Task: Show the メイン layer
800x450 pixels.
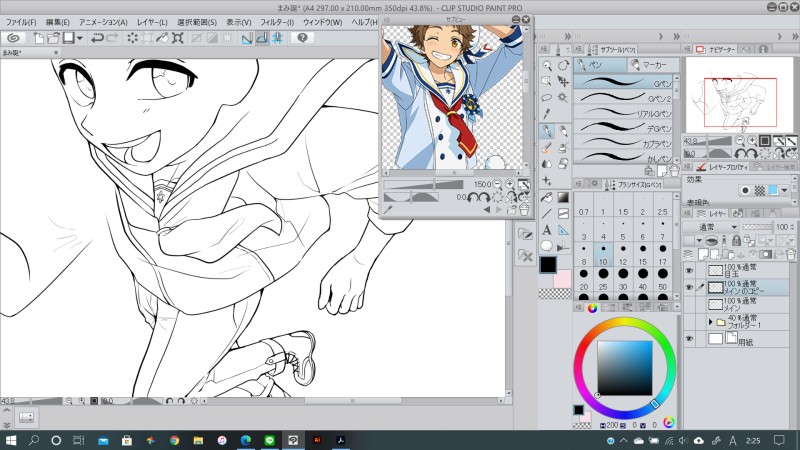Action: tap(689, 305)
